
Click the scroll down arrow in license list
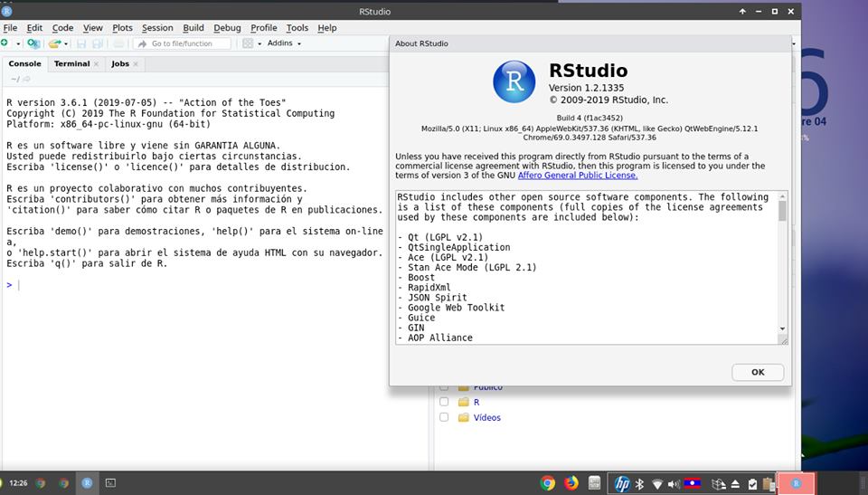[x=782, y=328]
